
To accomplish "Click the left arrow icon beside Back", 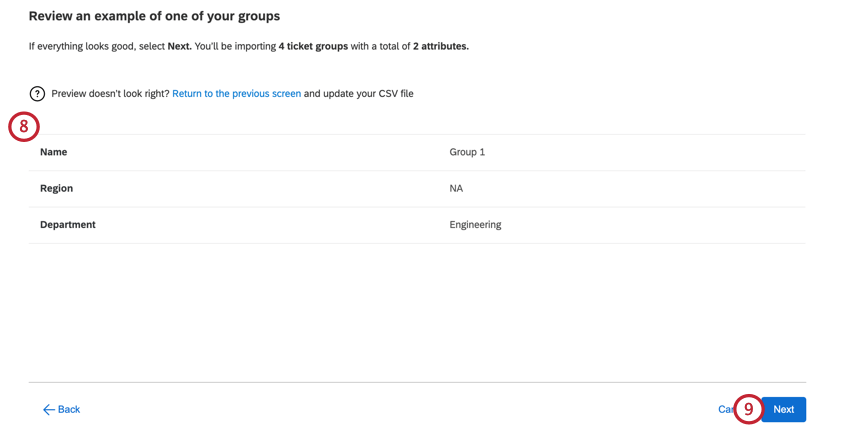I will [48, 410].
